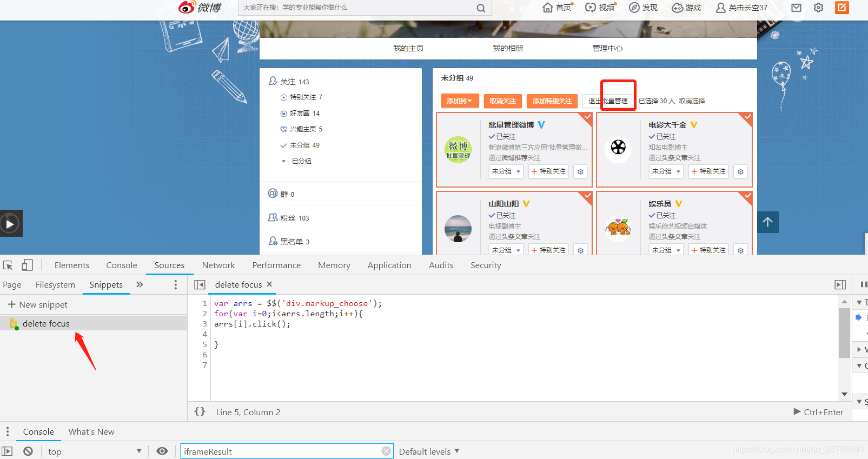Click gear icon on 批量管理微博 card
The height and width of the screenshot is (459, 868).
(580, 171)
